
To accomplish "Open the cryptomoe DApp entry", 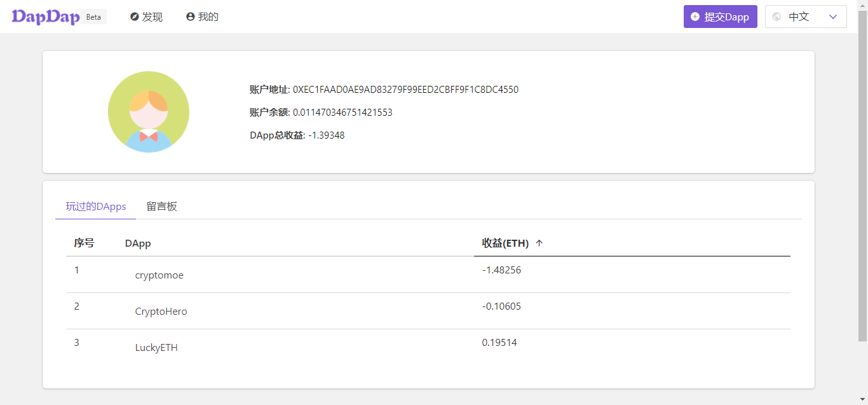I will pos(159,275).
